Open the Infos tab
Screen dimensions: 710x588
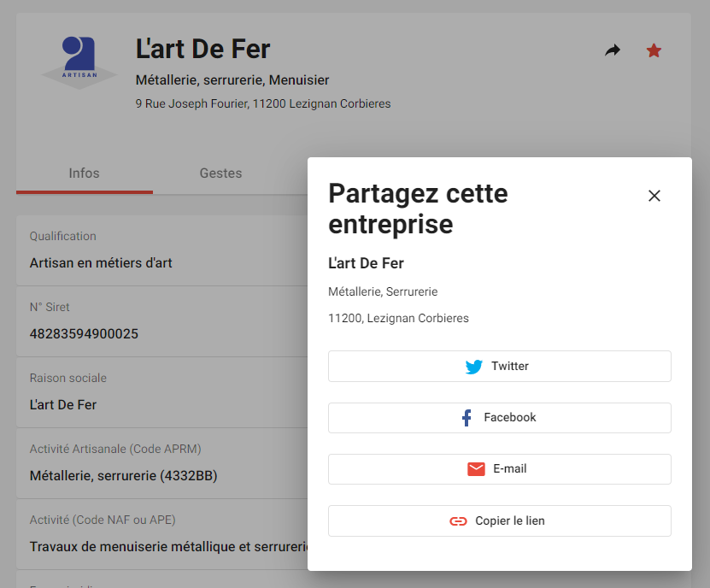tap(85, 173)
